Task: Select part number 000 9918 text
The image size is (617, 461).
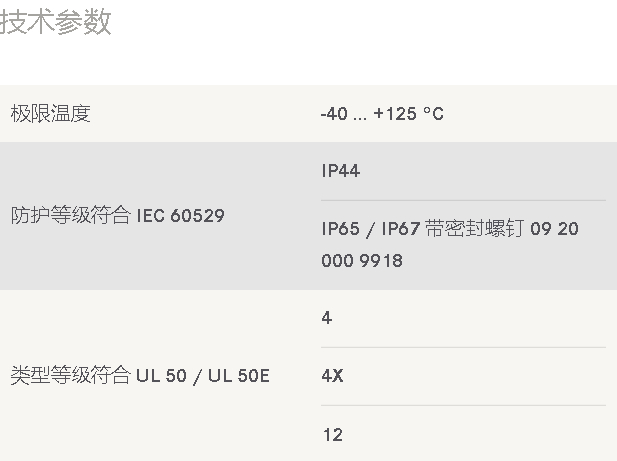Action: (x=362, y=261)
